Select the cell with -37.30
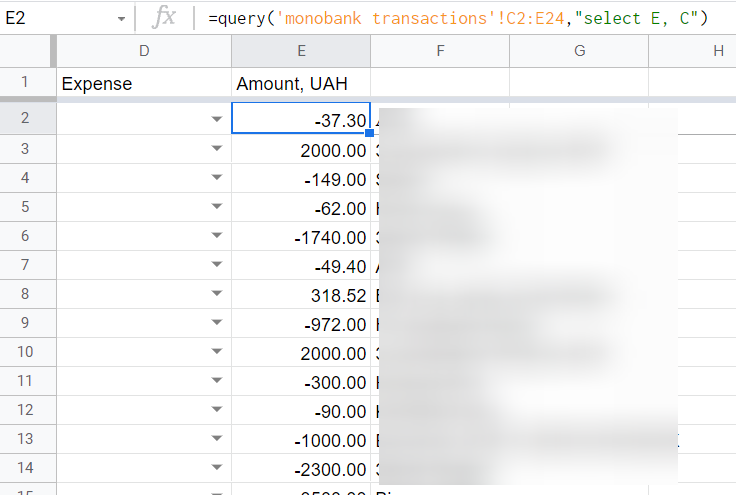 click(301, 118)
